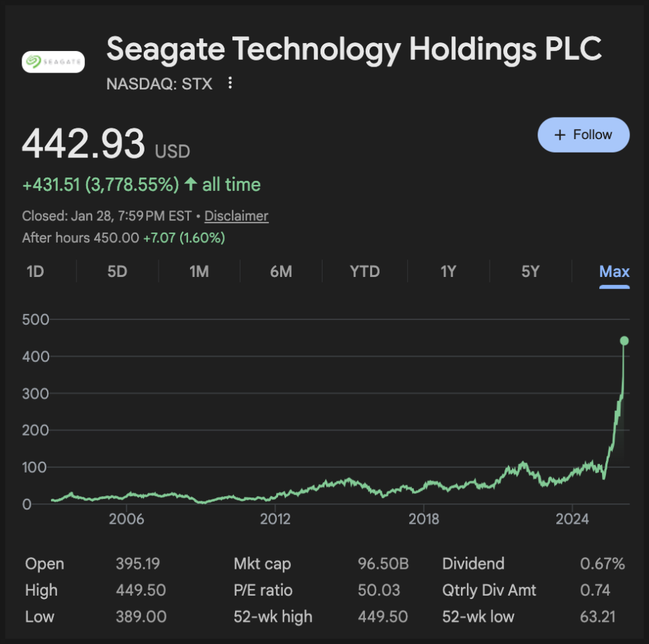The height and width of the screenshot is (644, 649).
Task: Open the Disclaimer link
Action: click(236, 216)
